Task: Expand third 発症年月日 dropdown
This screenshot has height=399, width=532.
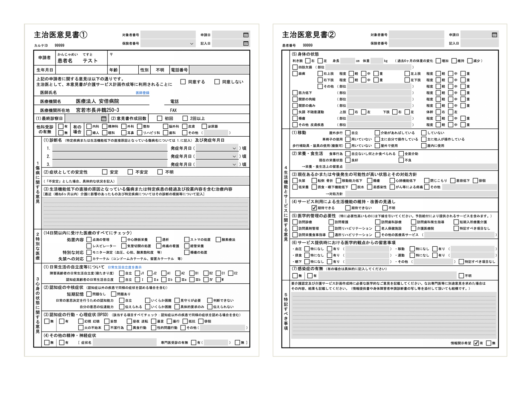Action: point(234,164)
